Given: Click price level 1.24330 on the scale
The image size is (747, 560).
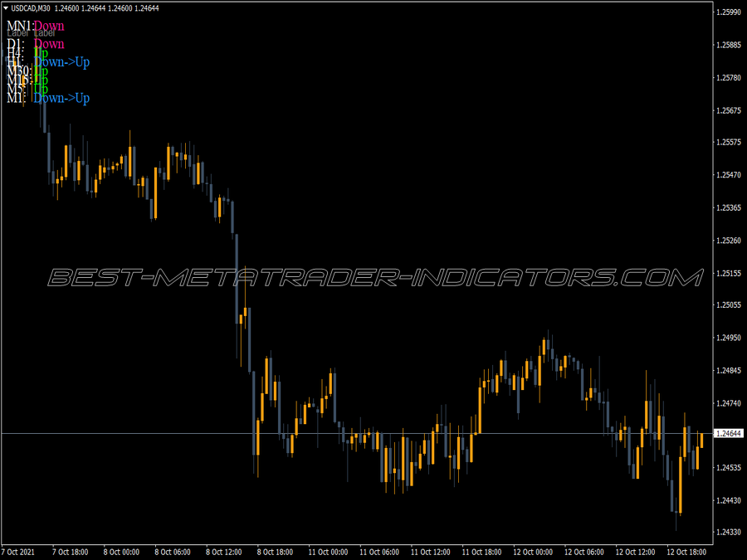Looking at the screenshot, I should 729,532.
